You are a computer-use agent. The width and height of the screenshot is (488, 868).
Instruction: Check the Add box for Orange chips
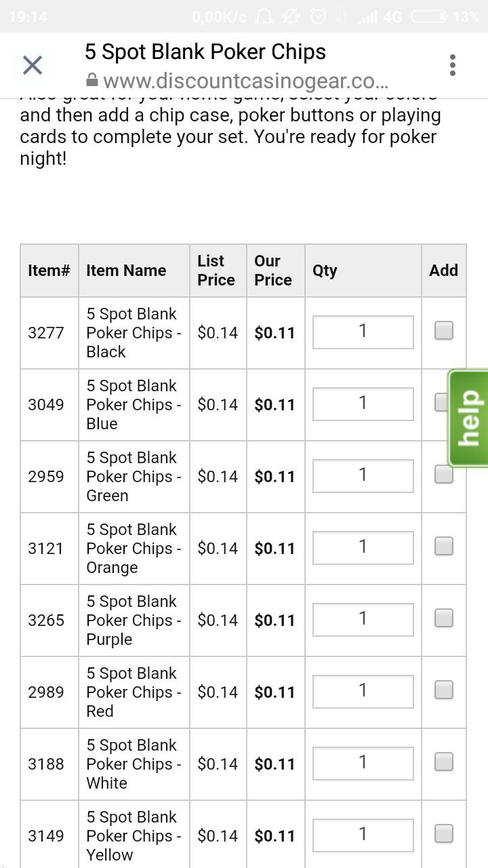pyautogui.click(x=444, y=547)
